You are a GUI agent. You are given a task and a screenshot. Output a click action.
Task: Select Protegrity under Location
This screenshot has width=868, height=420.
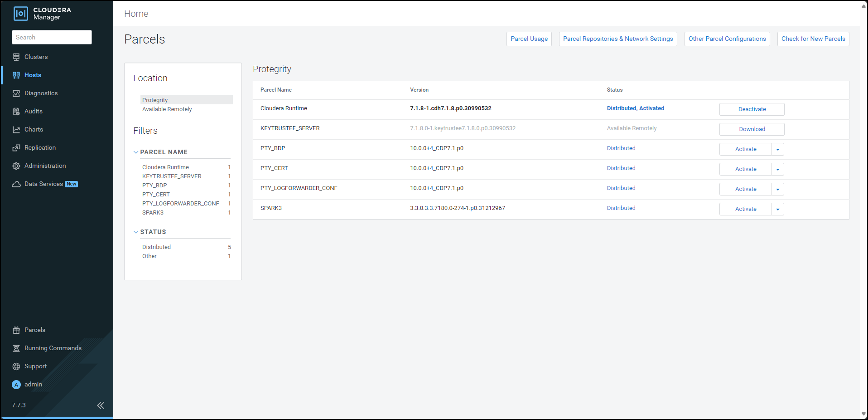click(155, 100)
